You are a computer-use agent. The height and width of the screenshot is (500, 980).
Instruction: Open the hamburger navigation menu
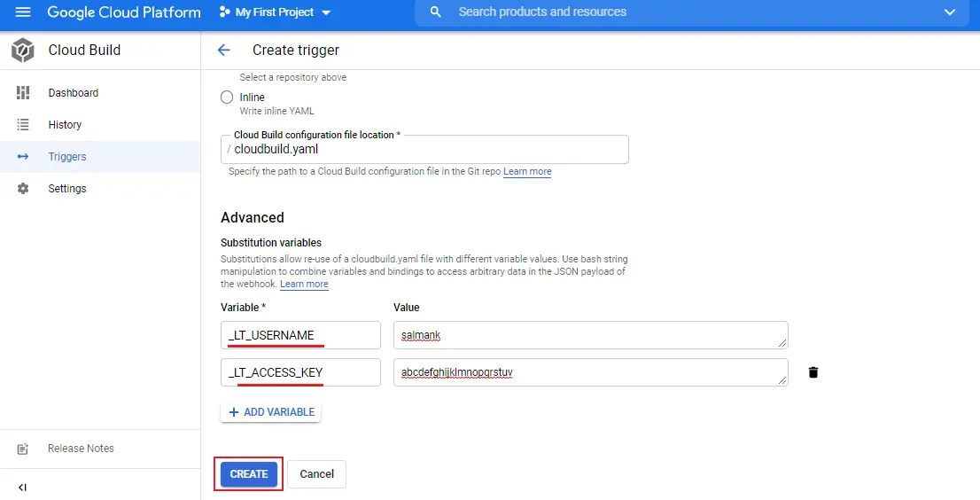coord(23,12)
